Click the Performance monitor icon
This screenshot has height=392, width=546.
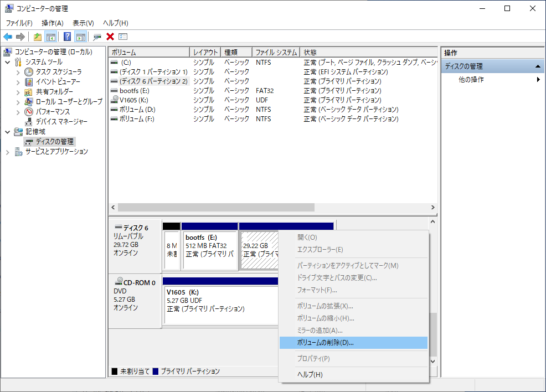pos(29,112)
